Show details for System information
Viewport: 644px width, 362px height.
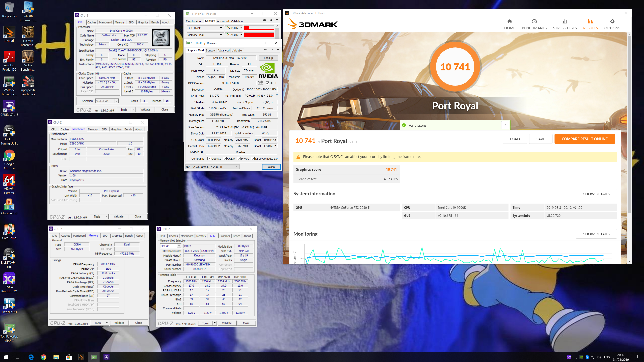click(x=596, y=194)
